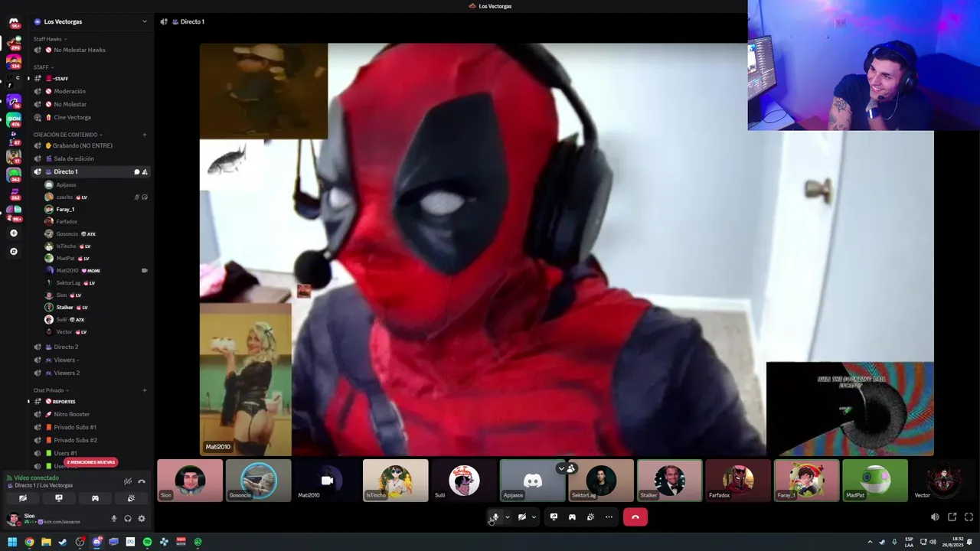Open microphone options dropdown arrow

507,517
